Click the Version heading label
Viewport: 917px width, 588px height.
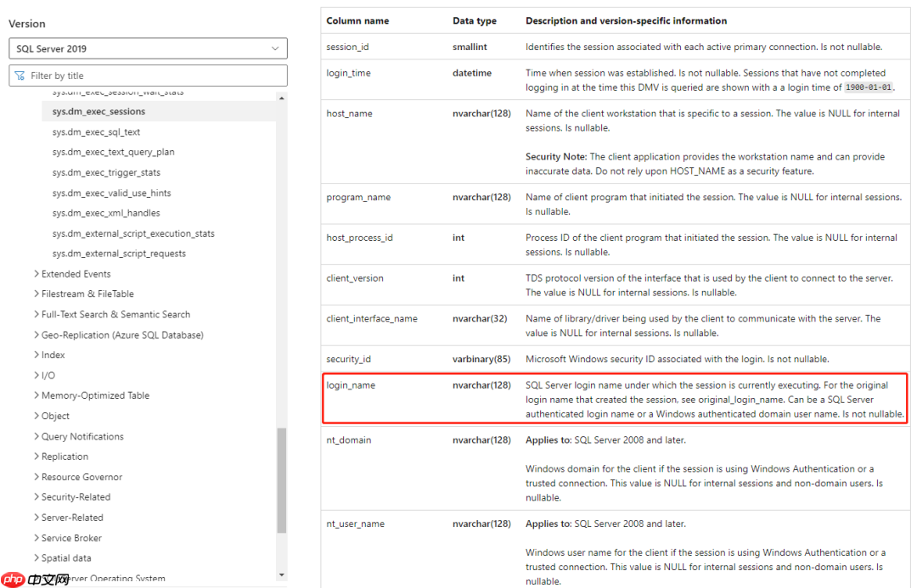[x=27, y=24]
